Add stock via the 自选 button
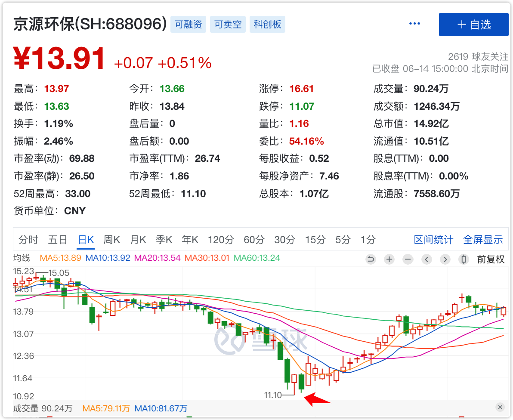The height and width of the screenshot is (420, 513). (473, 25)
